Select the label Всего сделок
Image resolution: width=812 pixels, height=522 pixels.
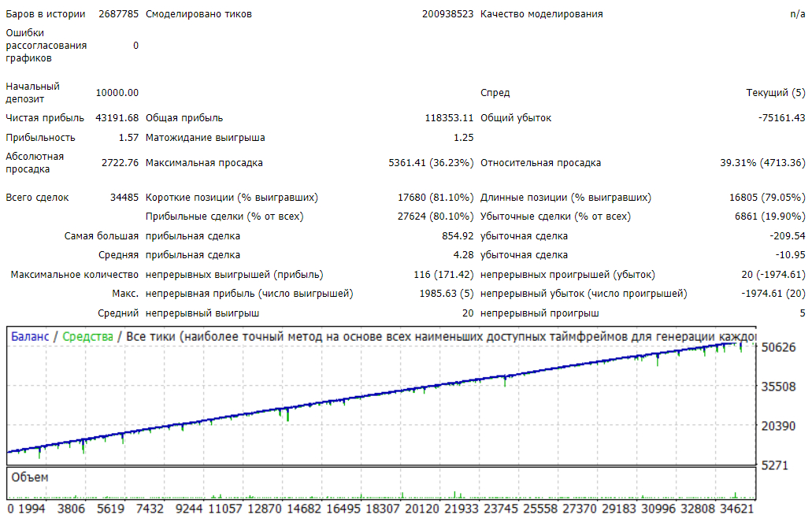37,198
